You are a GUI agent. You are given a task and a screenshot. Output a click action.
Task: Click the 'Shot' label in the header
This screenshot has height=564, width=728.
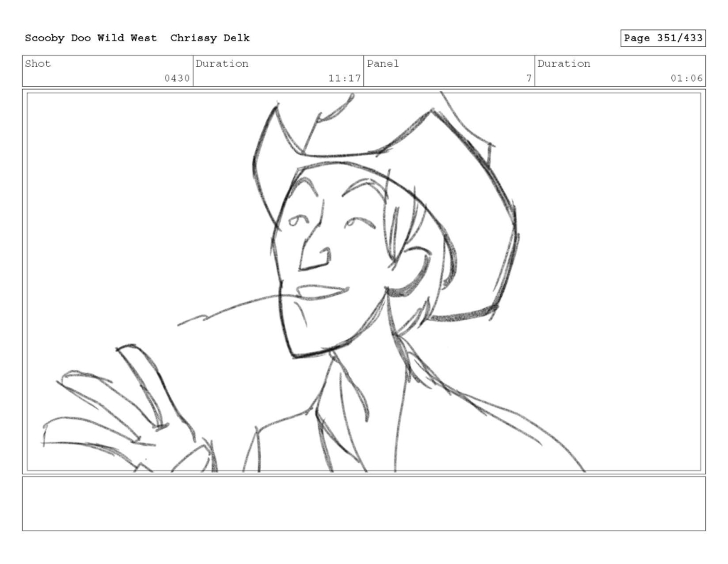[x=38, y=63]
